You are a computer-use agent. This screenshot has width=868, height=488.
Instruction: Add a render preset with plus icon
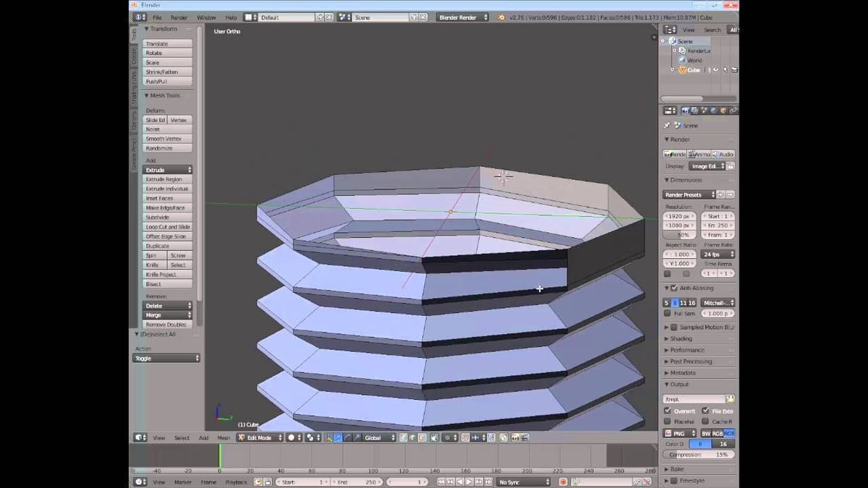720,194
